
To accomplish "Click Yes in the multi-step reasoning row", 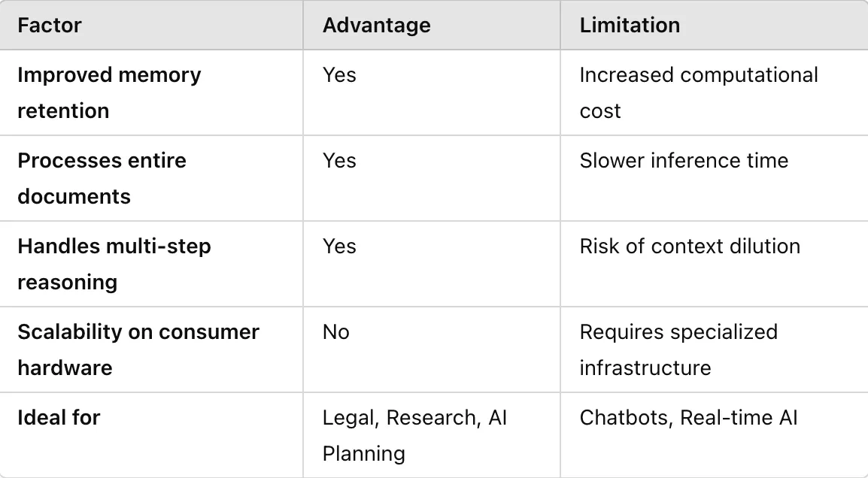I will (339, 247).
